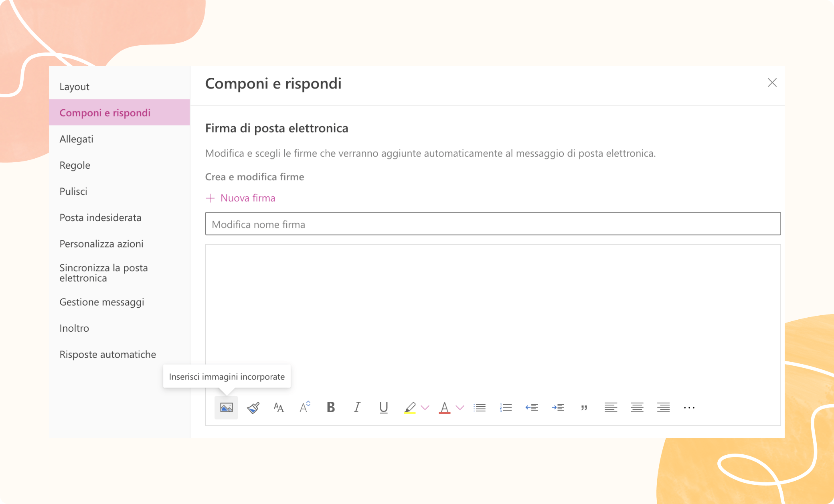Align the text to center
This screenshot has width=834, height=504.
(x=637, y=407)
